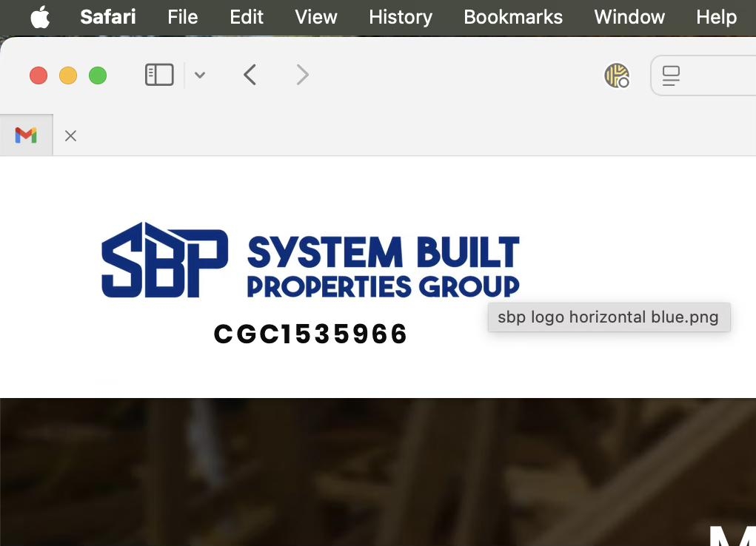Click the address bar field
The height and width of the screenshot is (546, 756).
[703, 75]
